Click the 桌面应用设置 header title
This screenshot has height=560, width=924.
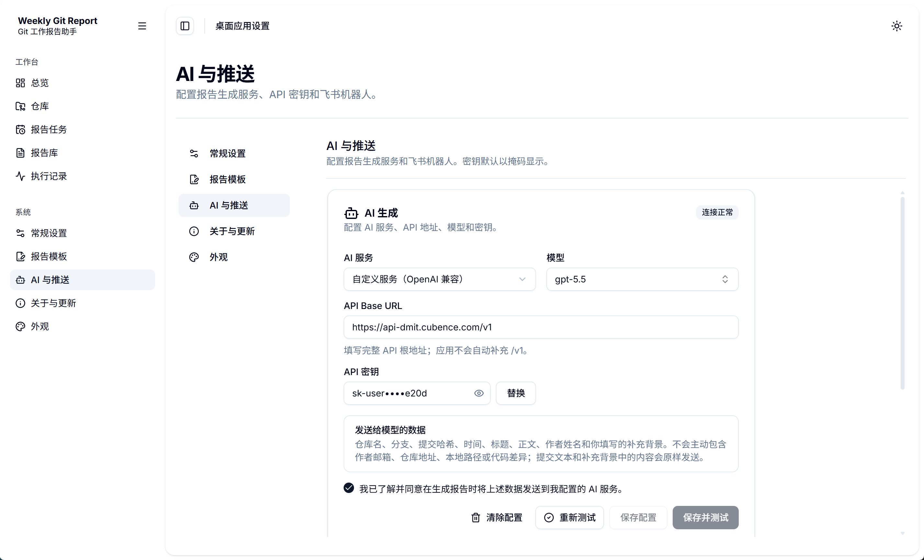pos(242,26)
